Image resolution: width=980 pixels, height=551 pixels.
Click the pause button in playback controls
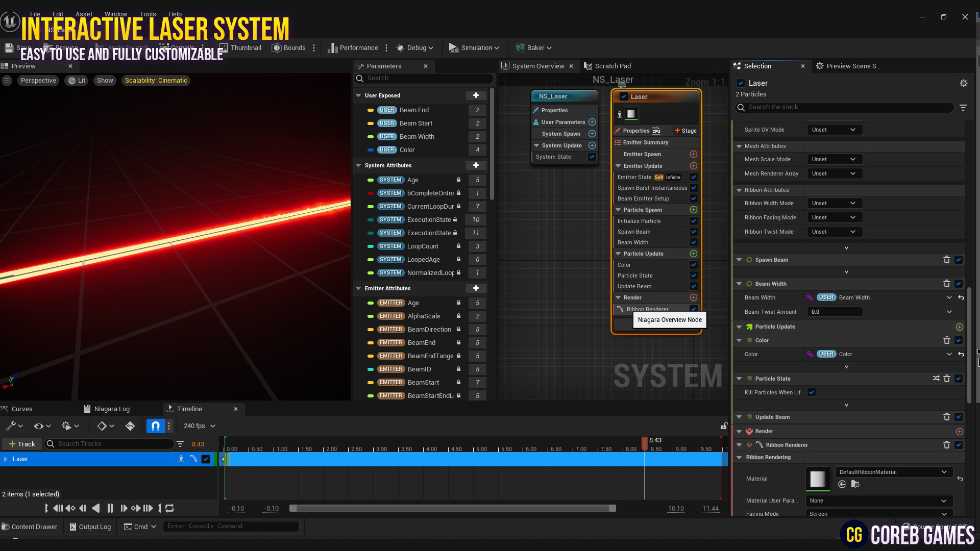(x=110, y=508)
